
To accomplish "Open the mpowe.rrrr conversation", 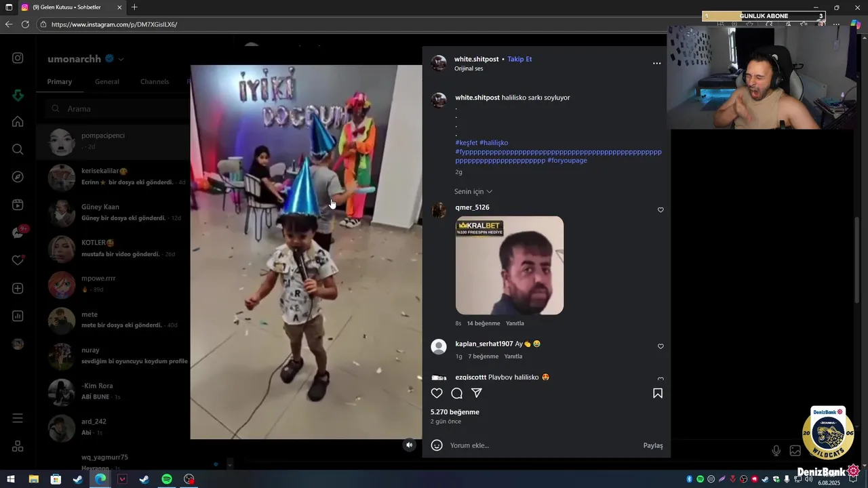I will 113,285.
